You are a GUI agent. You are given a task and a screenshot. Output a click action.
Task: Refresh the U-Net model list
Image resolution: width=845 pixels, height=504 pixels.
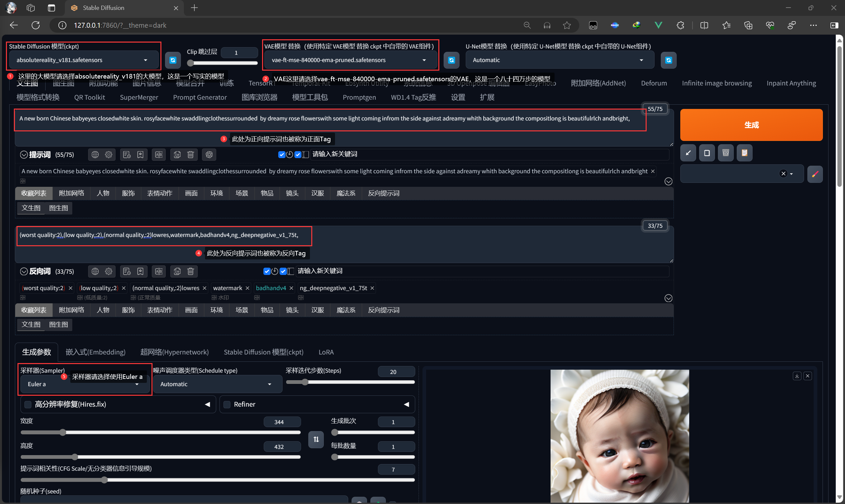[x=668, y=60]
